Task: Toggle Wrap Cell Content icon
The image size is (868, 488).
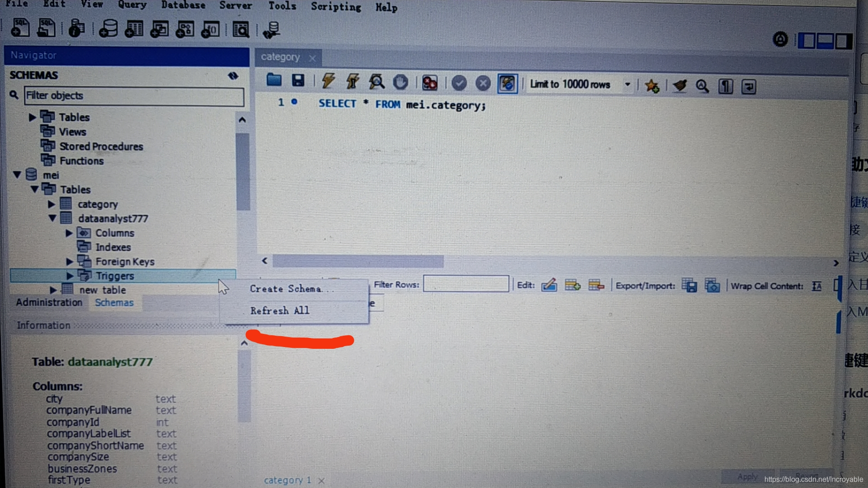Action: [816, 286]
